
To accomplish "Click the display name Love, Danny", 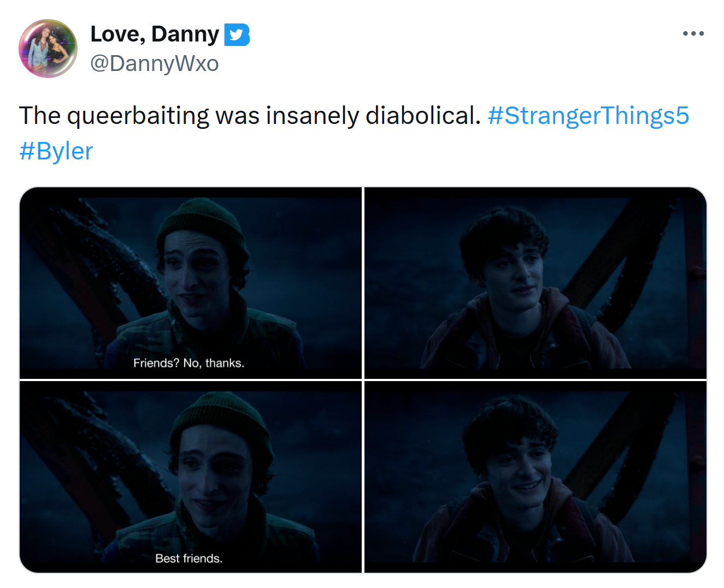I will click(x=154, y=34).
